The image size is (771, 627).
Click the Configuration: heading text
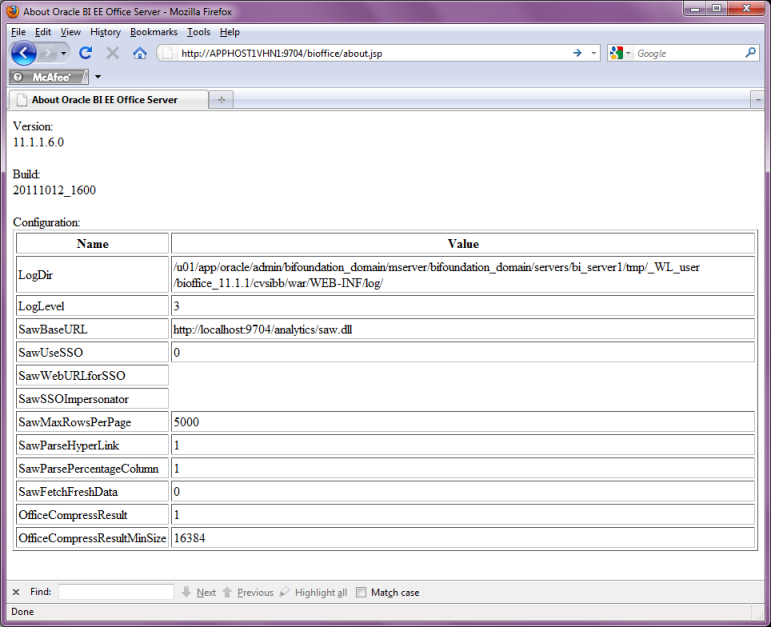click(46, 222)
